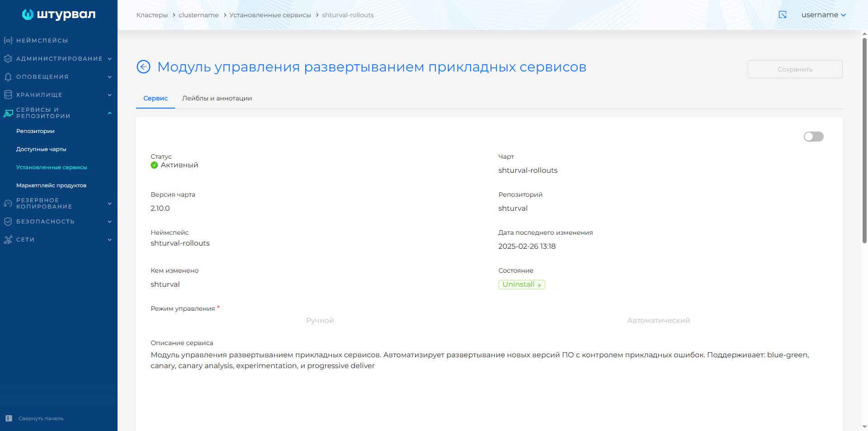
Task: Click the Shturval logo in sidebar
Action: click(x=59, y=14)
